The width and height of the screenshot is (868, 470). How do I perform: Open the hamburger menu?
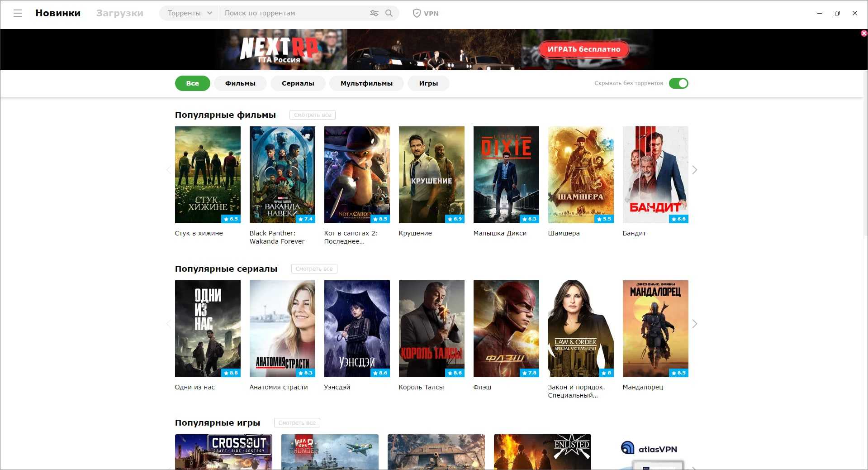coord(18,13)
